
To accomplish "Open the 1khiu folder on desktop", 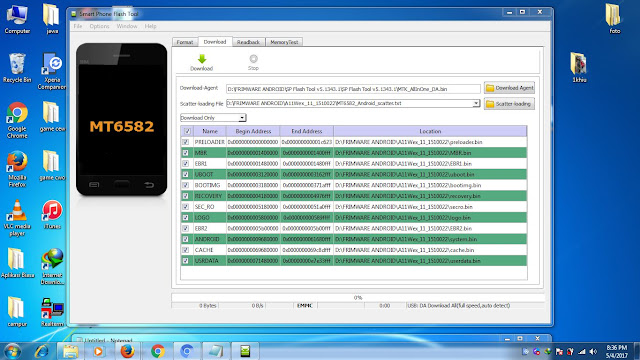I will pyautogui.click(x=579, y=68).
